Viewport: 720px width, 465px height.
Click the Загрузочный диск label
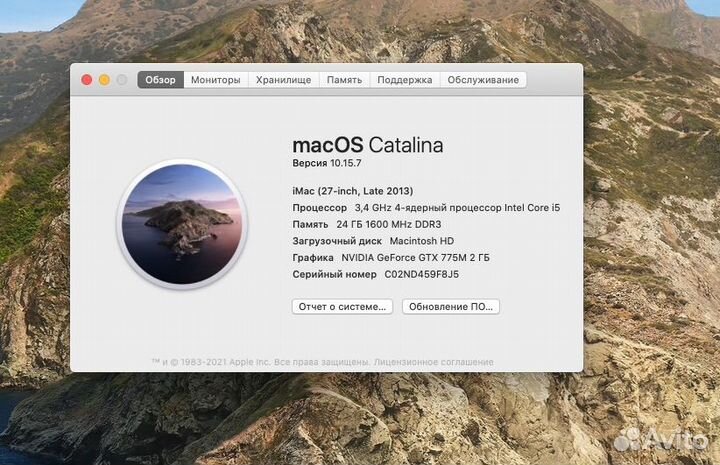337,241
